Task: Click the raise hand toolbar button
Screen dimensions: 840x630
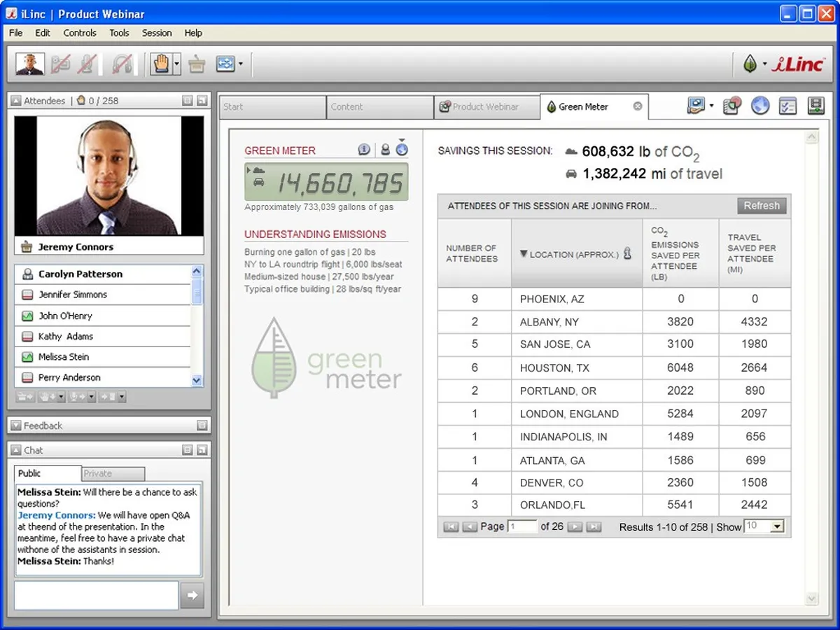Action: pyautogui.click(x=161, y=64)
